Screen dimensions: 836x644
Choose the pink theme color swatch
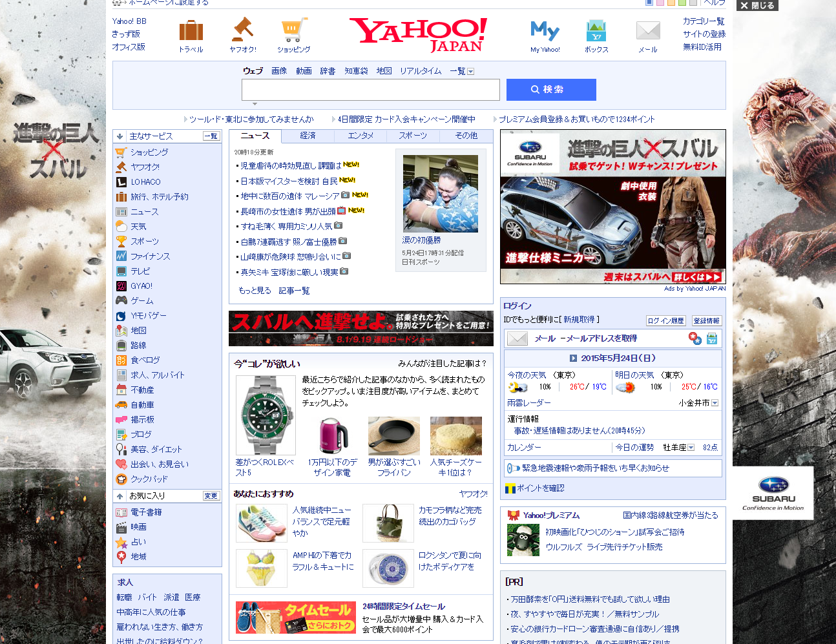(660, 3)
